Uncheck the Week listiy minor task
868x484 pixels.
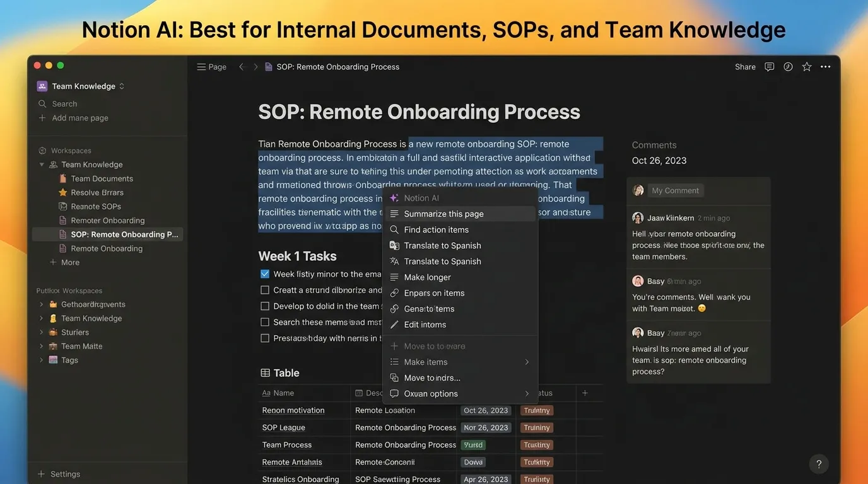click(x=265, y=274)
